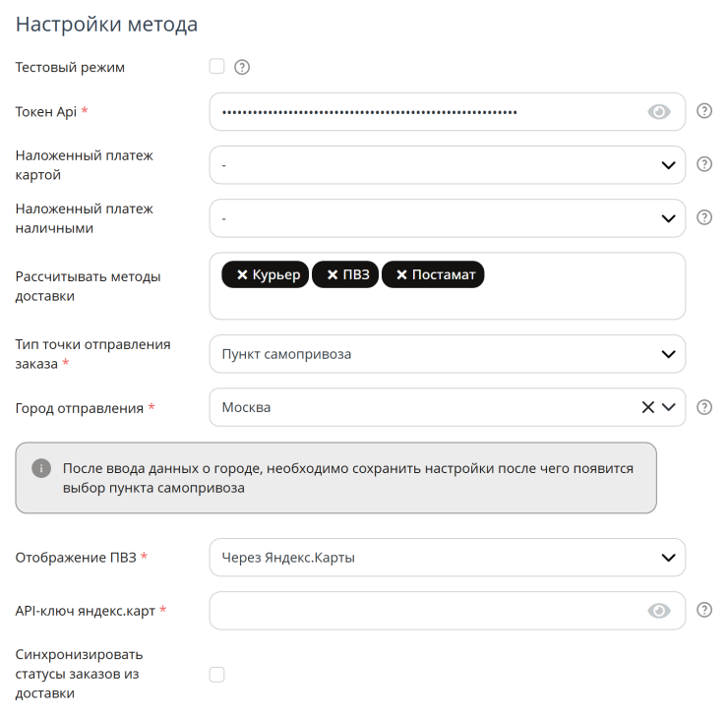Remove the Постамат delivery method tag
The height and width of the screenshot is (716, 728).
pyautogui.click(x=401, y=274)
